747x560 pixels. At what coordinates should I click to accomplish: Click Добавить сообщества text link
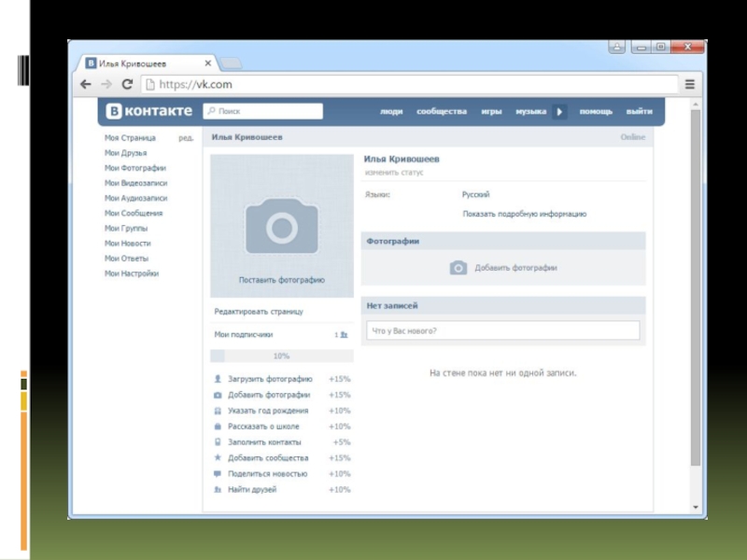point(268,457)
